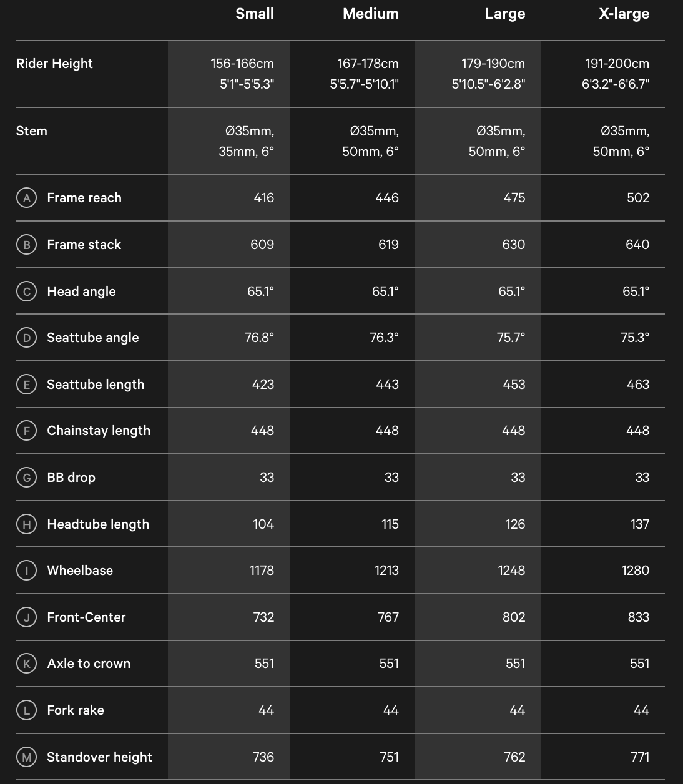Click the Stem row label
This screenshot has height=784, width=683.
[32, 131]
